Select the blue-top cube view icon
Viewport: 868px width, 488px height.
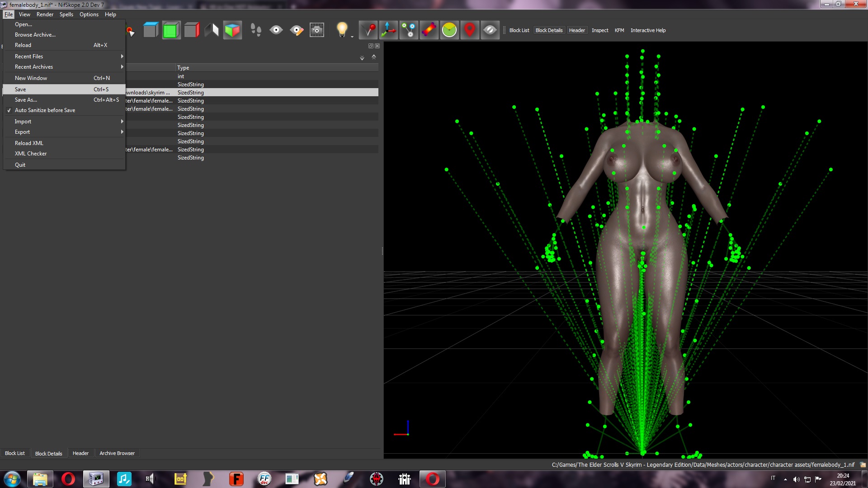coord(151,30)
